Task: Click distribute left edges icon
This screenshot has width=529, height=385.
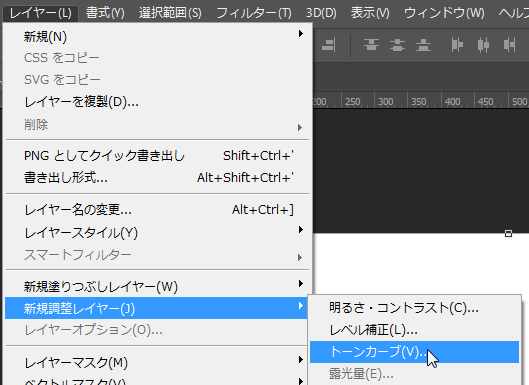Action: click(457, 45)
